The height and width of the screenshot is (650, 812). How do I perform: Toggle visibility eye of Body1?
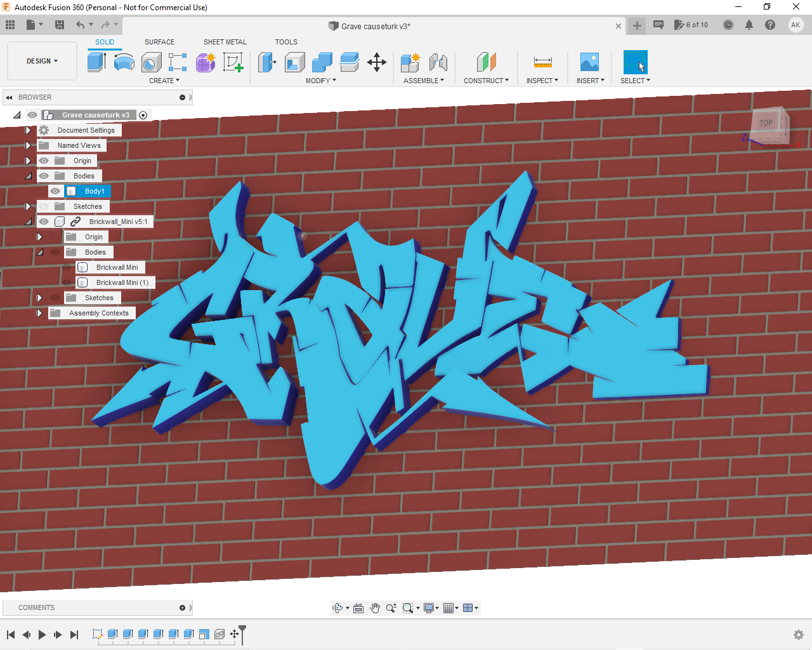(55, 191)
